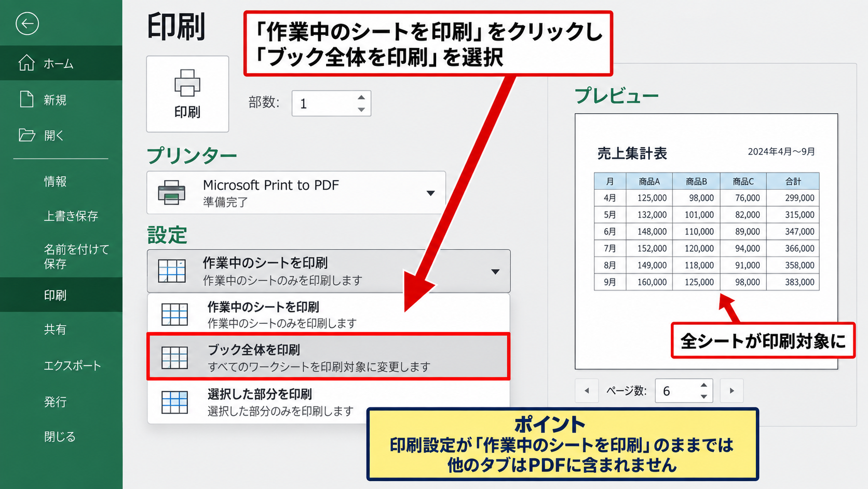This screenshot has width=868, height=489.
Task: Go to previous preview page arrow
Action: (x=587, y=391)
